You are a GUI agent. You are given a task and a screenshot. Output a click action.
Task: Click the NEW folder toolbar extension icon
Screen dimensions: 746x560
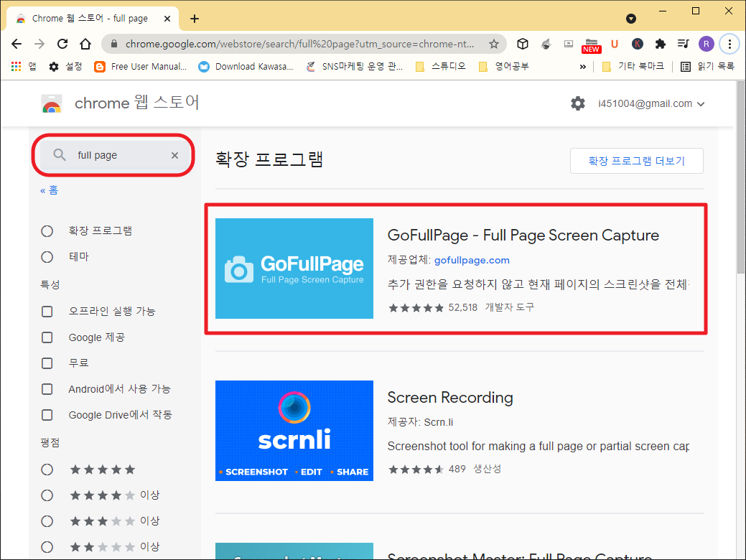(x=591, y=44)
